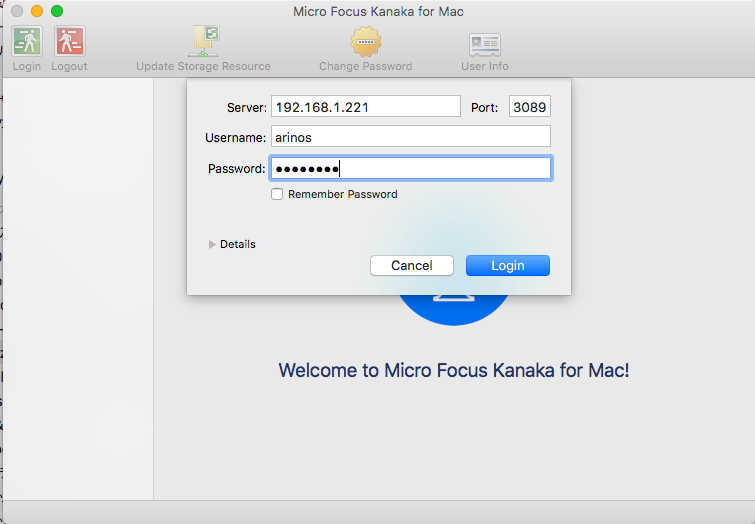Click into the Password field
Screen dimensions: 755x524
[411, 168]
